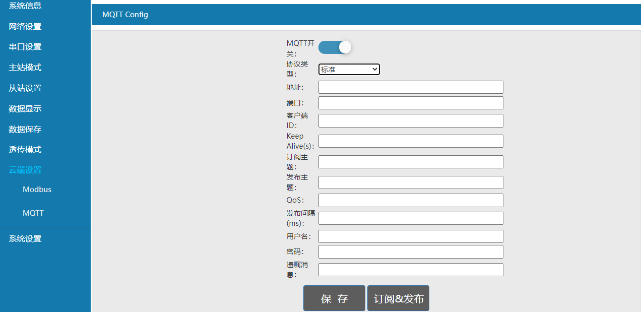Collapse the 云端设置 menu section
This screenshot has height=312, width=644.
coord(25,170)
